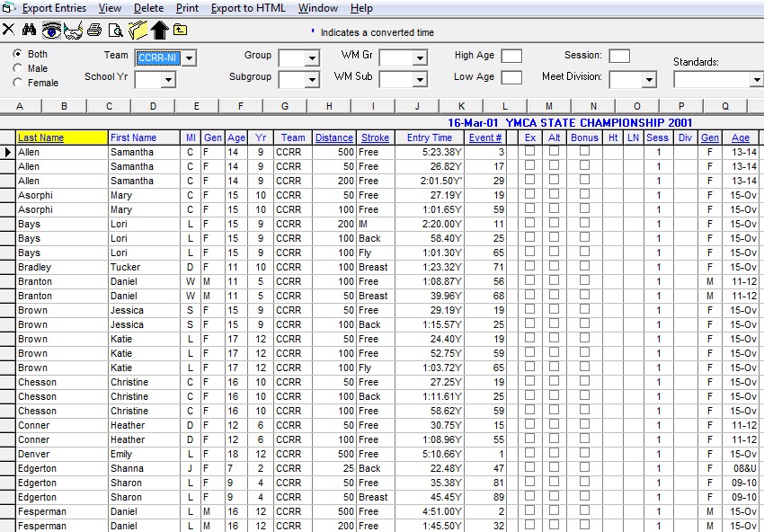Click the printer icon in toolbar
Screen dimensions: 764x532
pos(94,31)
